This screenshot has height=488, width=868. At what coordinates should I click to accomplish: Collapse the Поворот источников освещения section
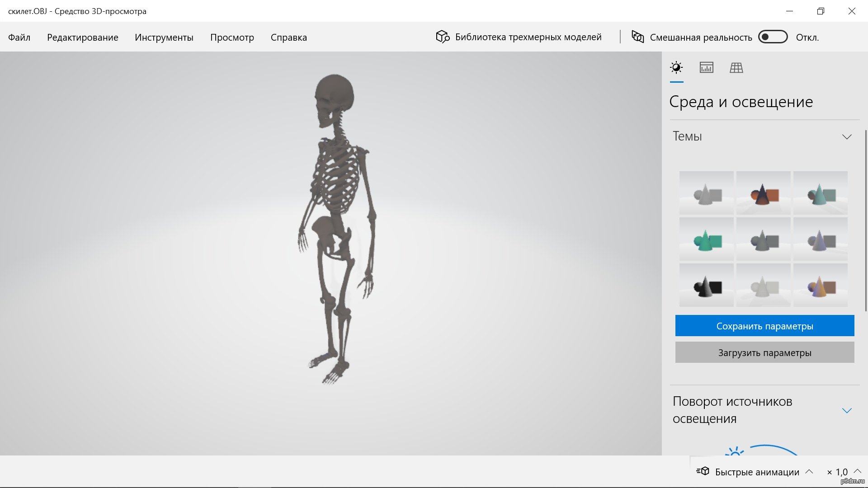click(847, 410)
